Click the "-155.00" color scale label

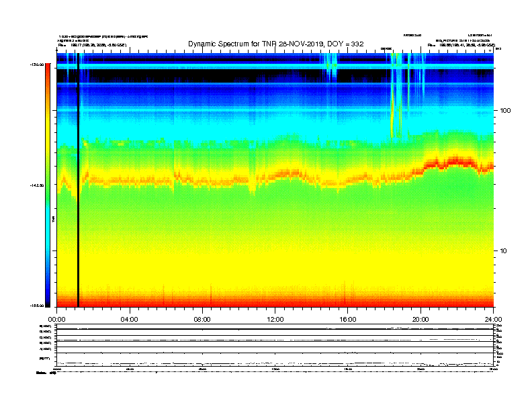click(x=37, y=306)
